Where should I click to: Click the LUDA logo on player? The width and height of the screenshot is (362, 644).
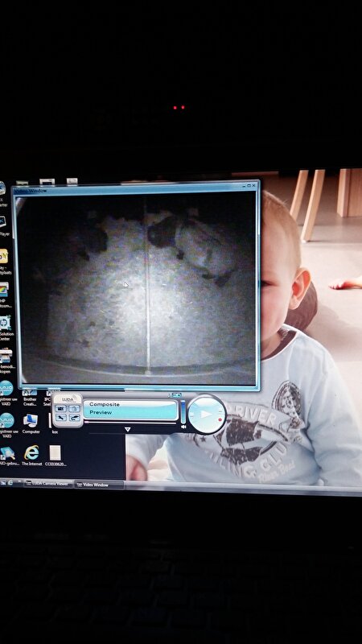(68, 399)
